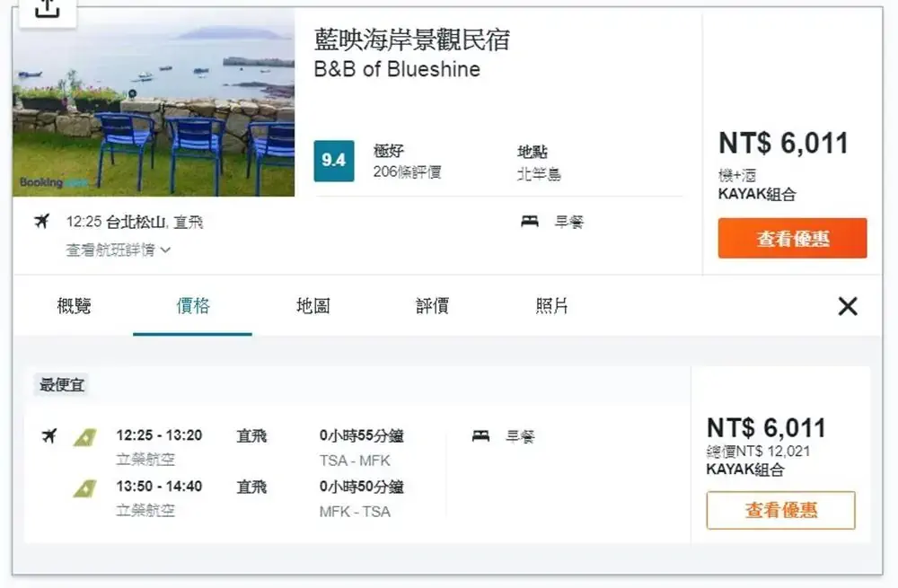Open the 評價 reviews tab
898x588 pixels.
pyautogui.click(x=431, y=306)
